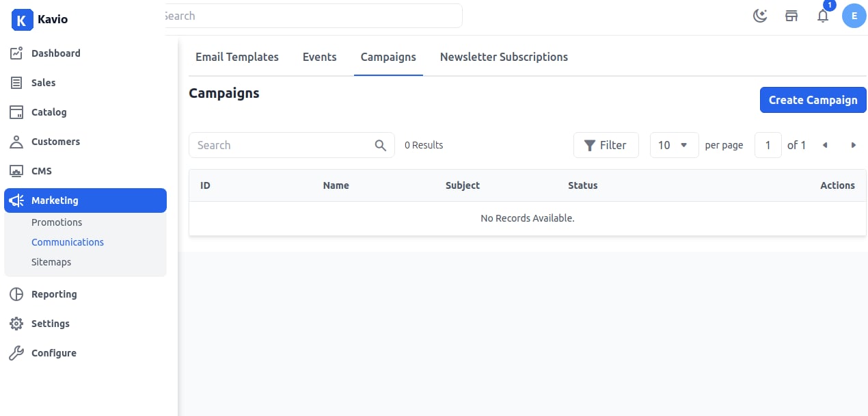
Task: Click the Reporting pie chart icon
Action: click(16, 294)
